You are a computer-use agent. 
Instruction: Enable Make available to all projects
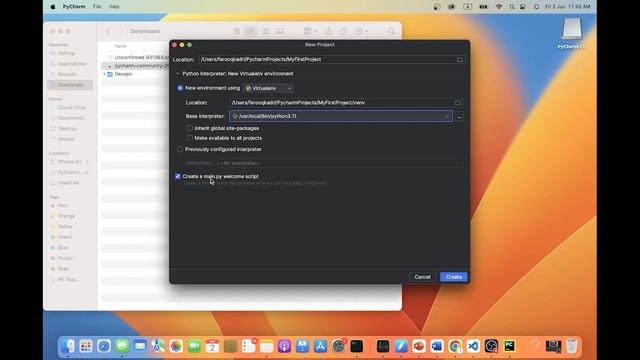(190, 138)
